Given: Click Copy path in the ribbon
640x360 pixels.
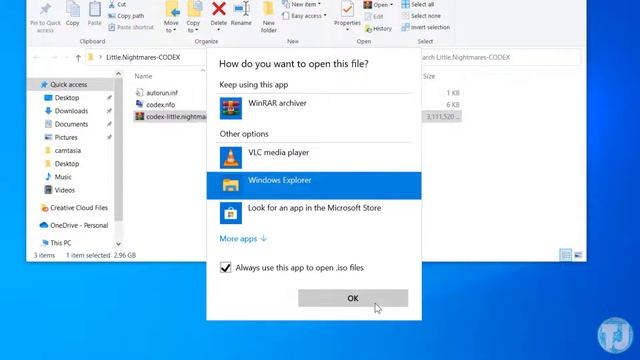Looking at the screenshot, I should tap(126, 16).
